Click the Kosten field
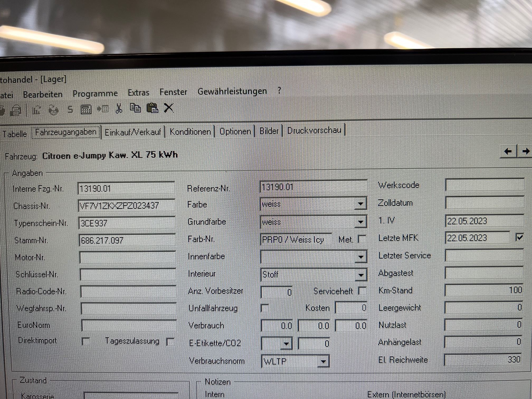The height and width of the screenshot is (399, 532). [x=351, y=308]
